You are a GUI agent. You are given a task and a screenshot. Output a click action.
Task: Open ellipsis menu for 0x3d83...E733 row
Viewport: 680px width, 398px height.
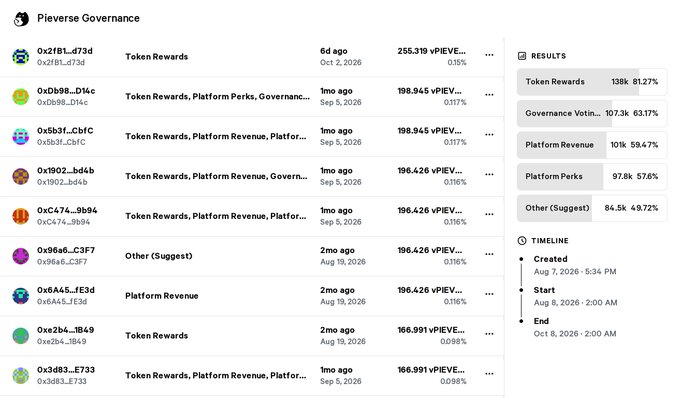489,374
